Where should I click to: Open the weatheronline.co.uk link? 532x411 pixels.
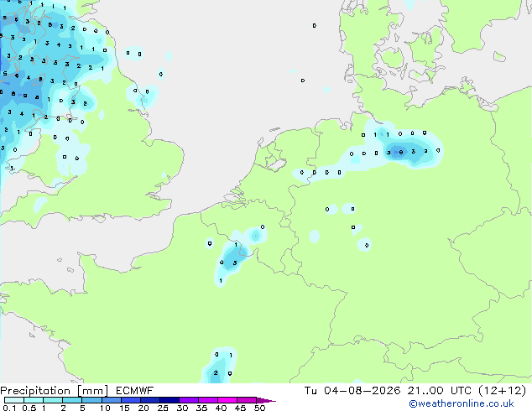click(462, 403)
